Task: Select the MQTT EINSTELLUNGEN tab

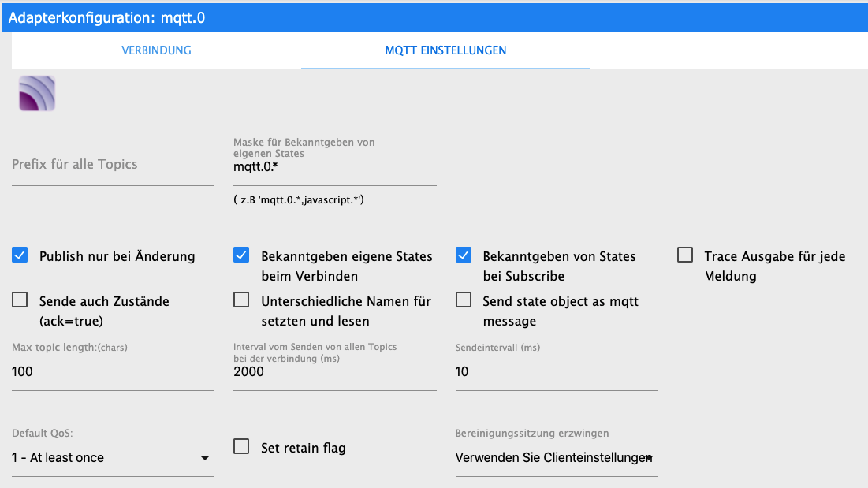Action: [x=445, y=50]
